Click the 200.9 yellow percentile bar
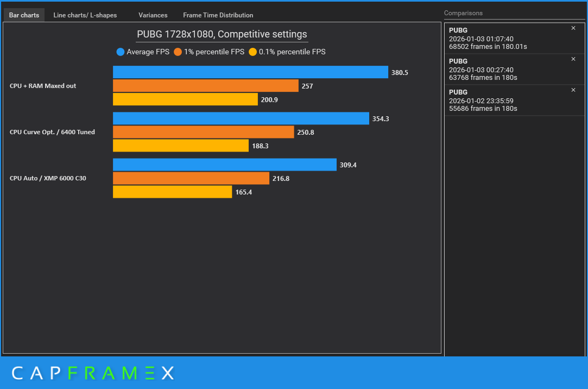This screenshot has height=389, width=588. (x=185, y=99)
